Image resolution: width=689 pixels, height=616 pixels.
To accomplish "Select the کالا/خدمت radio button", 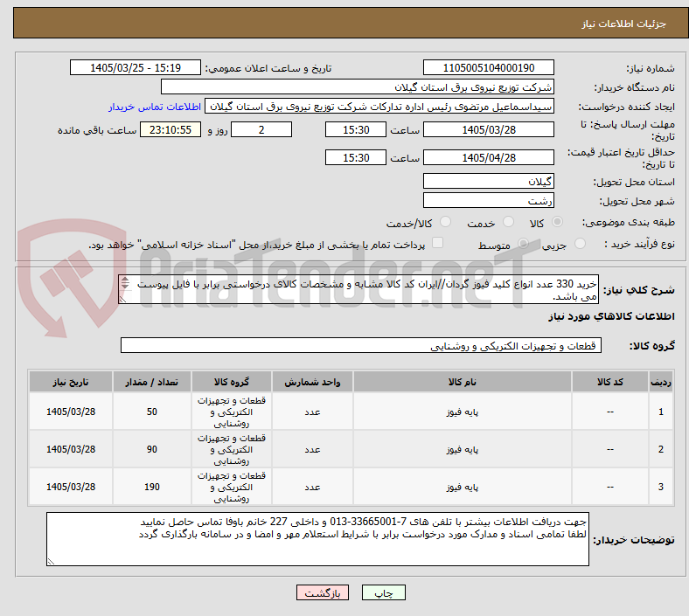I will 446,222.
